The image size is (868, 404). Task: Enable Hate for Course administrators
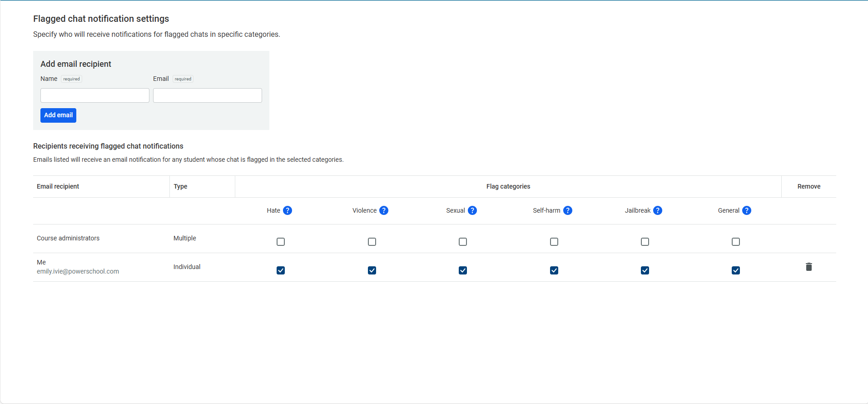click(281, 242)
